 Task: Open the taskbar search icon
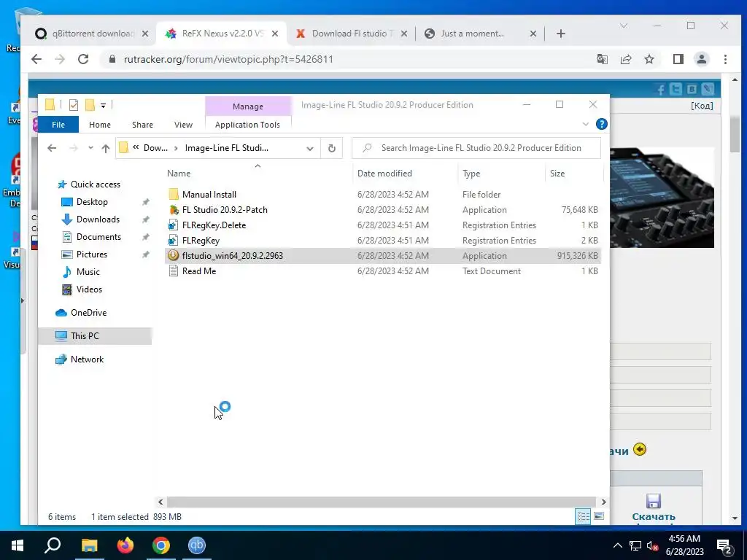pos(53,545)
